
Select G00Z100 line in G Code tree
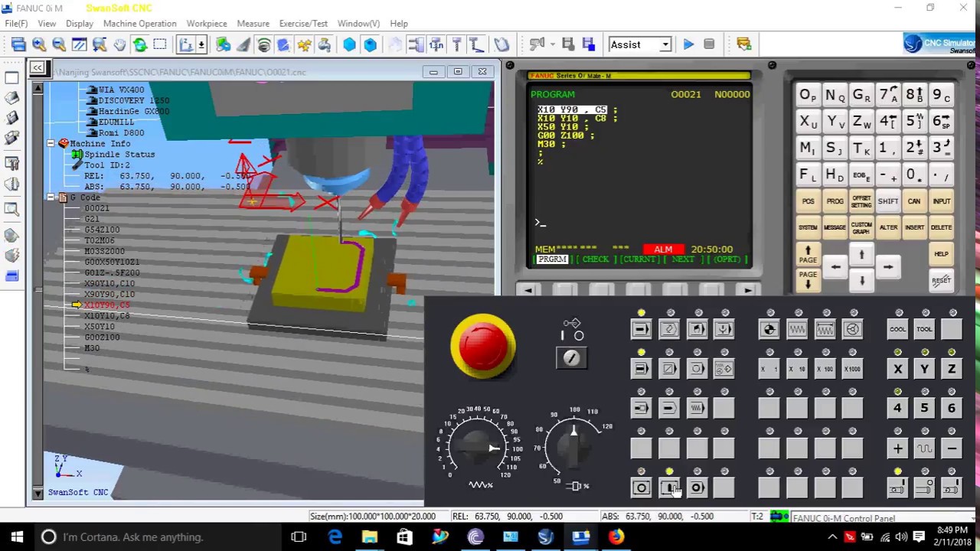[102, 337]
